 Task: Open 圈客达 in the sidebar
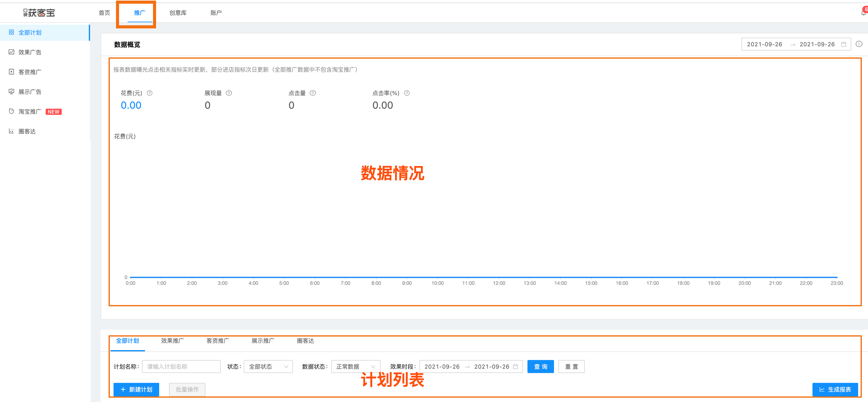pos(27,131)
